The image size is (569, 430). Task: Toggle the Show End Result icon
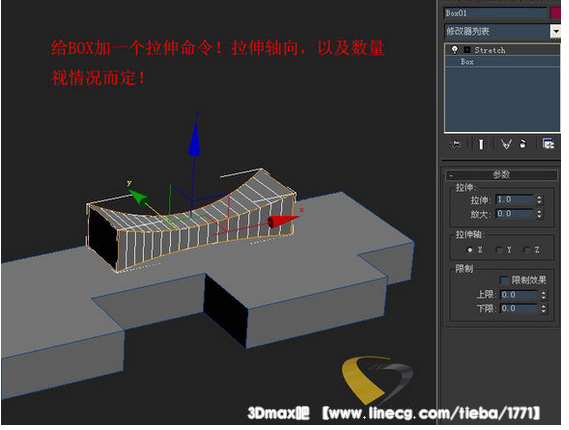481,144
